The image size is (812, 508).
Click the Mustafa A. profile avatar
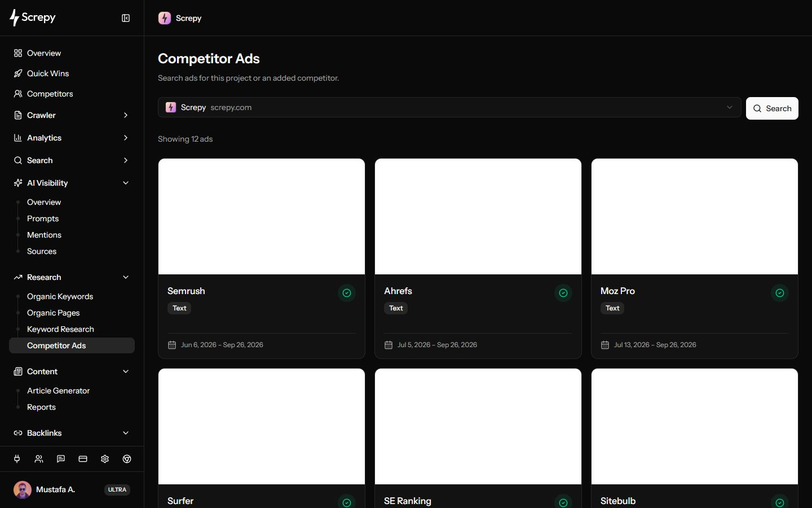click(x=23, y=490)
